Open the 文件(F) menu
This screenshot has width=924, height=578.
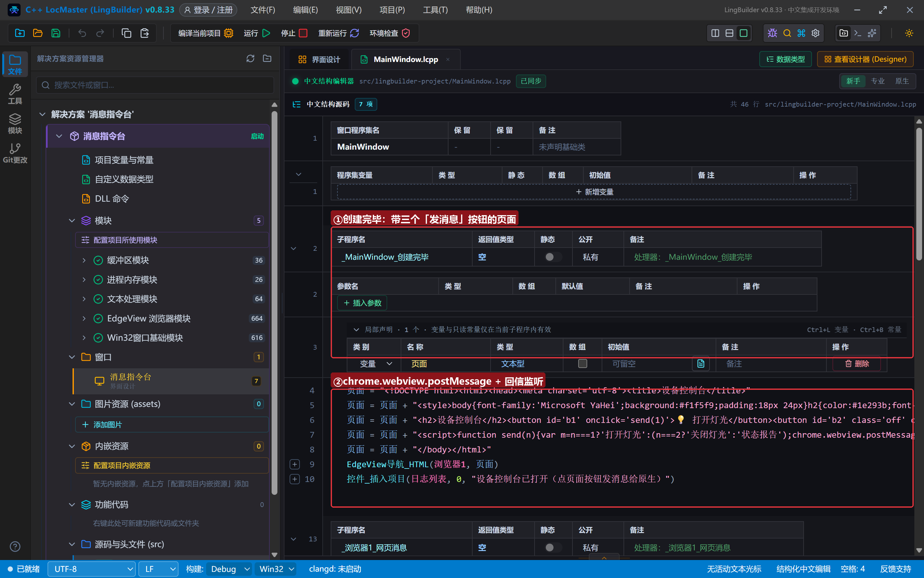[x=263, y=10]
